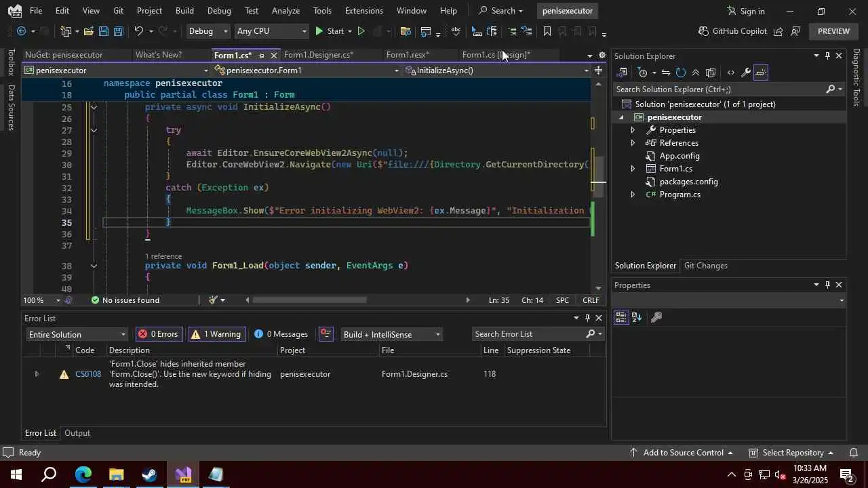This screenshot has width=868, height=488.
Task: Toggle Preview Selected Items in Solution Explorer
Action: [x=761, y=73]
